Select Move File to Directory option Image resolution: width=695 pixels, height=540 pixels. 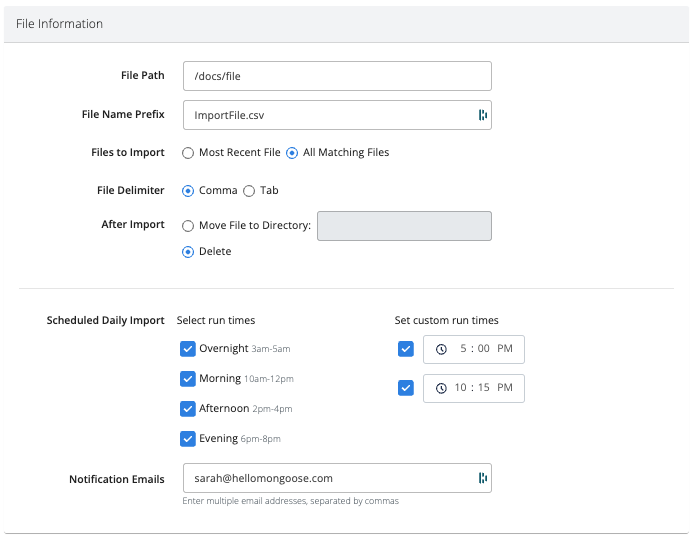(x=188, y=226)
